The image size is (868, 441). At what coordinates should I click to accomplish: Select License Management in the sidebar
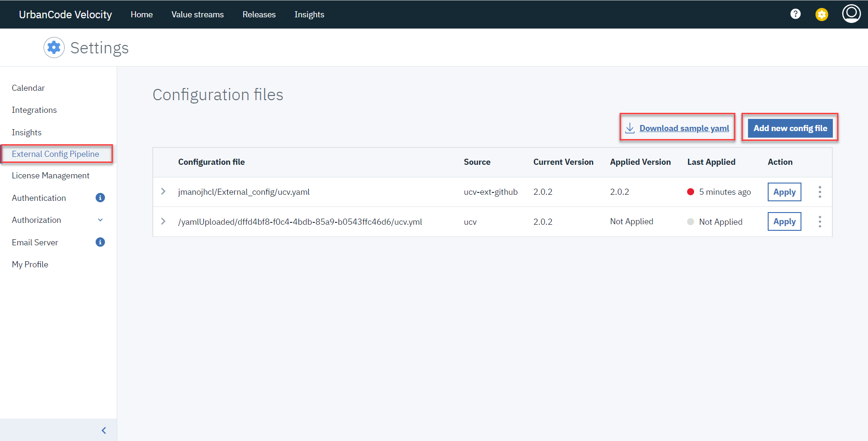pos(51,176)
